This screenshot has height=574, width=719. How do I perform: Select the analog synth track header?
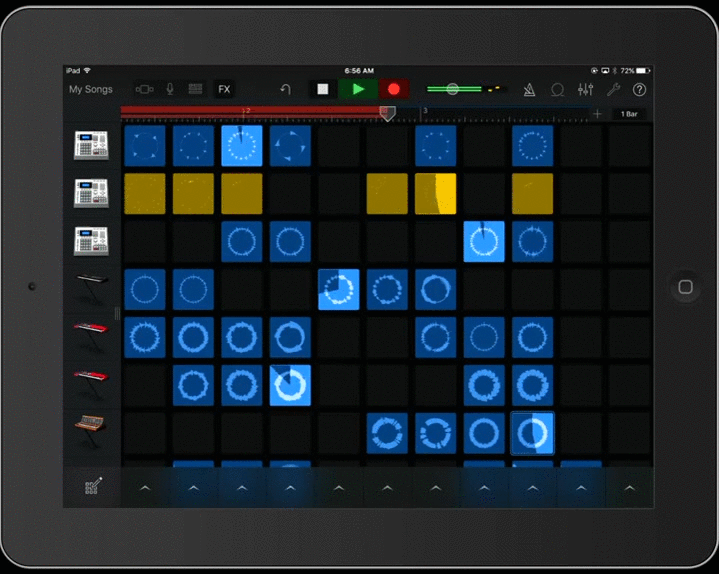coord(91,432)
